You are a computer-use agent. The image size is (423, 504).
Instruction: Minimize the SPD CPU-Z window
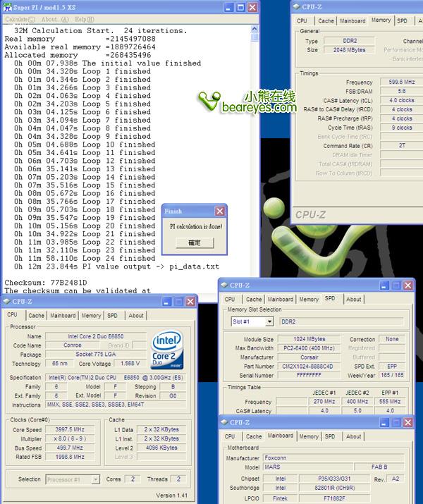click(x=384, y=285)
